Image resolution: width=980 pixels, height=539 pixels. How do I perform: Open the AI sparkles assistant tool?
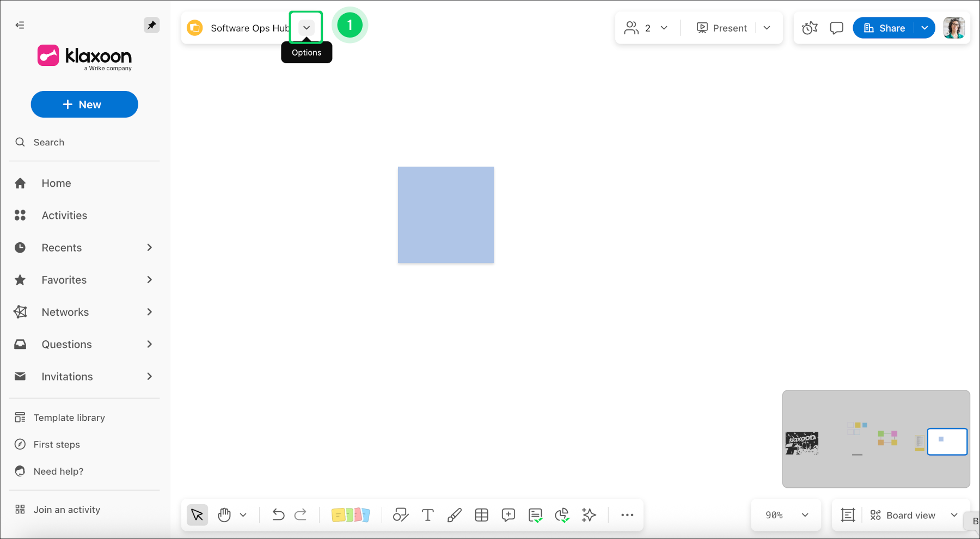click(589, 514)
